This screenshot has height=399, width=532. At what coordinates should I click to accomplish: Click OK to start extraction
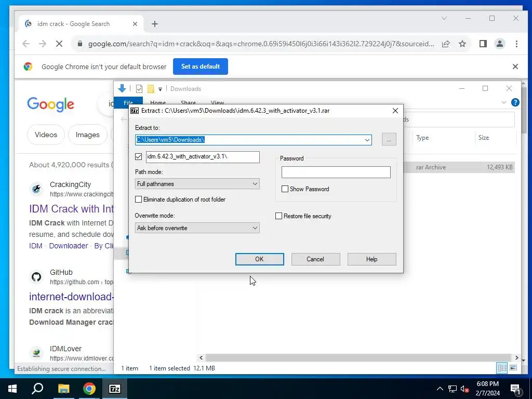tap(260, 259)
